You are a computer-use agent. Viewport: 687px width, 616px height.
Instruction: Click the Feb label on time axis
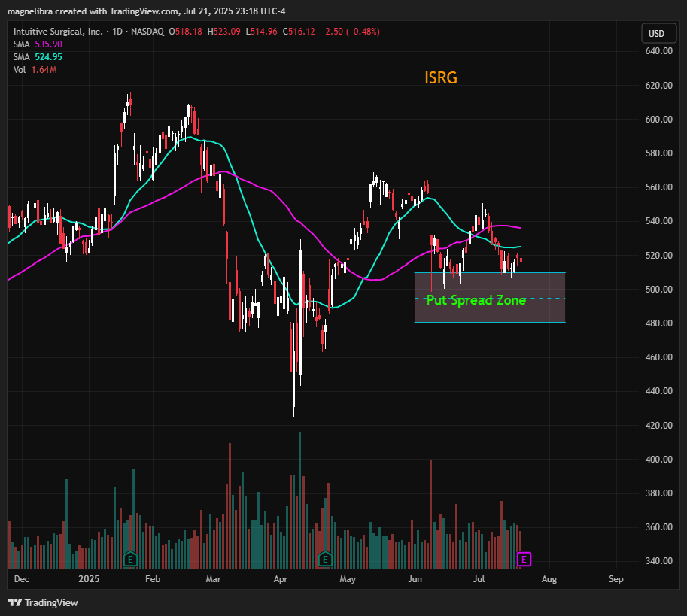(x=153, y=579)
